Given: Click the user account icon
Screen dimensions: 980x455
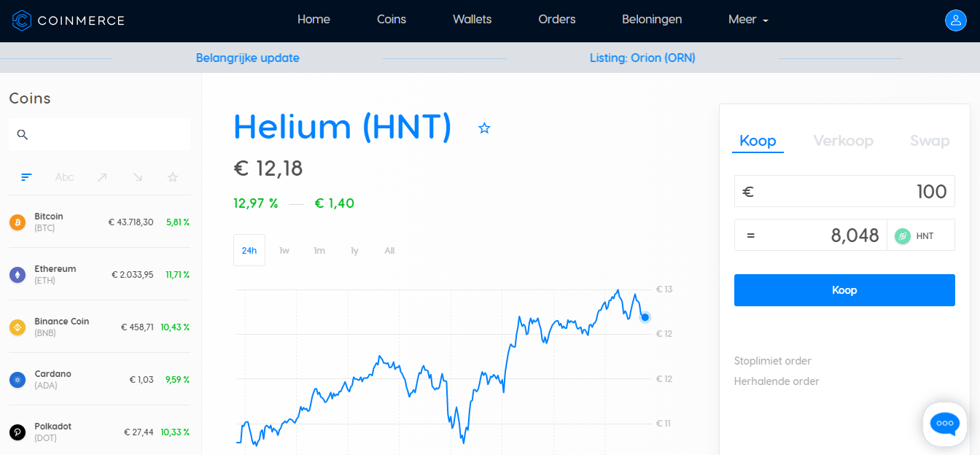Looking at the screenshot, I should [x=956, y=20].
